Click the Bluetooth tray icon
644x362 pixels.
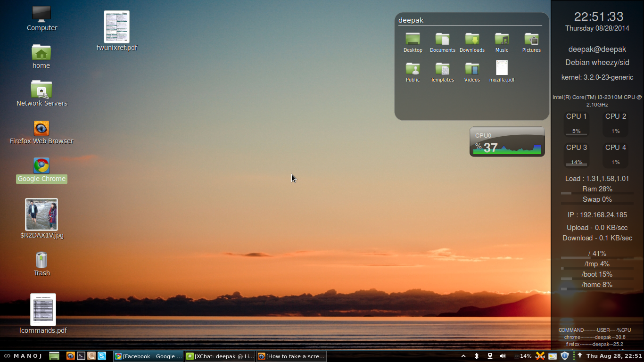coord(477,356)
